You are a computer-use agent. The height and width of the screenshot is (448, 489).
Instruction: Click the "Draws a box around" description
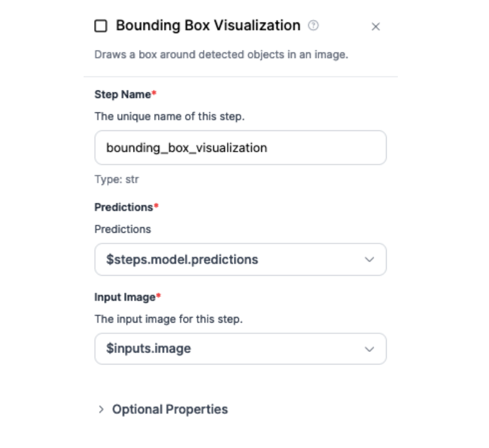click(x=221, y=54)
